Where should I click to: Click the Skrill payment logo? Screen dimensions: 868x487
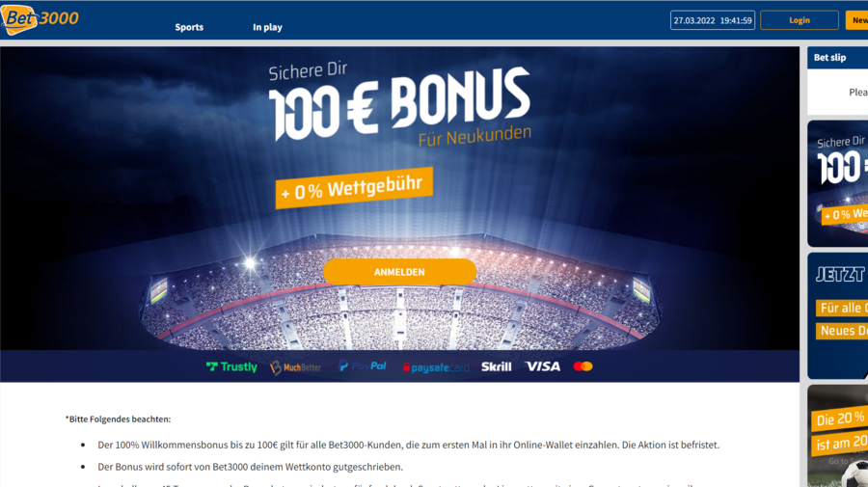click(497, 366)
